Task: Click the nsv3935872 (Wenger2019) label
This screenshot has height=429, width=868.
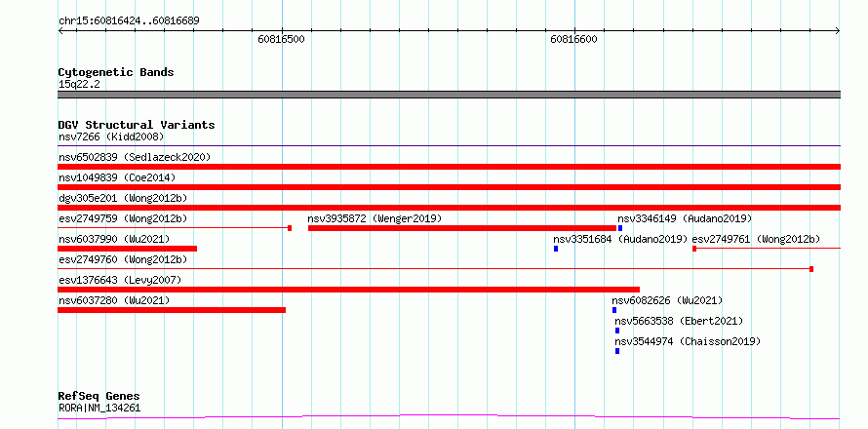Action: pos(375,218)
